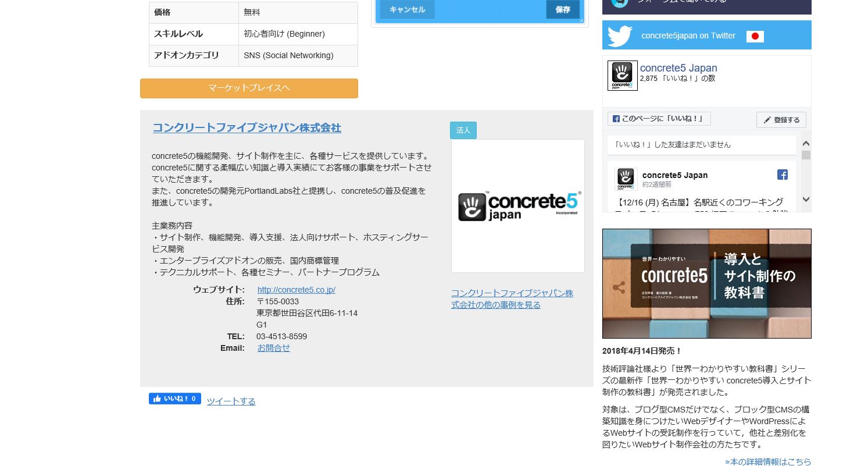Click このページに「いいね！」 button
This screenshot has width=868, height=473.
pyautogui.click(x=659, y=119)
